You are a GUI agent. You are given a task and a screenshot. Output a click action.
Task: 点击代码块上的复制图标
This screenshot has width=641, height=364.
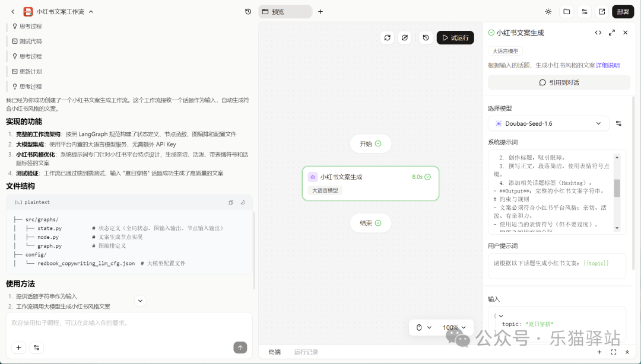(x=231, y=202)
